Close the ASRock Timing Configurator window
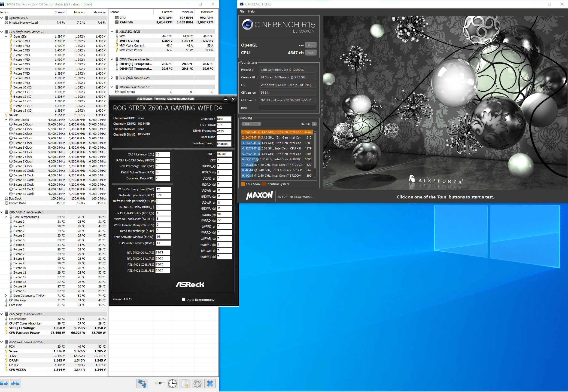The width and height of the screenshot is (568, 392). (x=233, y=99)
